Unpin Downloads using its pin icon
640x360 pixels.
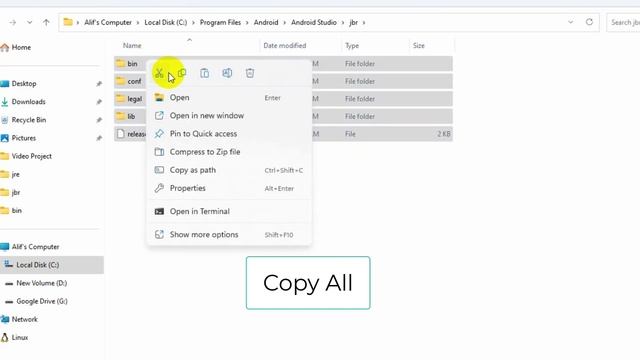(x=99, y=102)
